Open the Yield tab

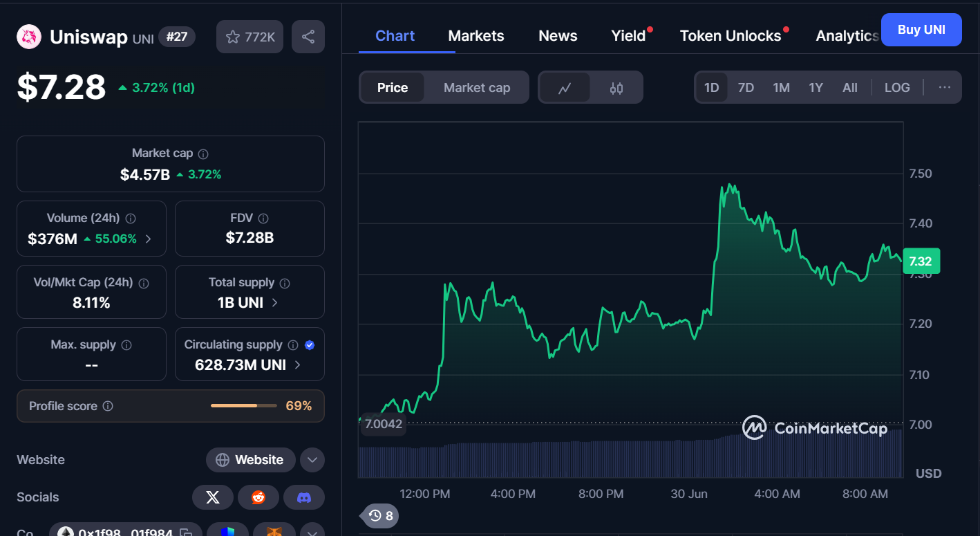point(628,36)
